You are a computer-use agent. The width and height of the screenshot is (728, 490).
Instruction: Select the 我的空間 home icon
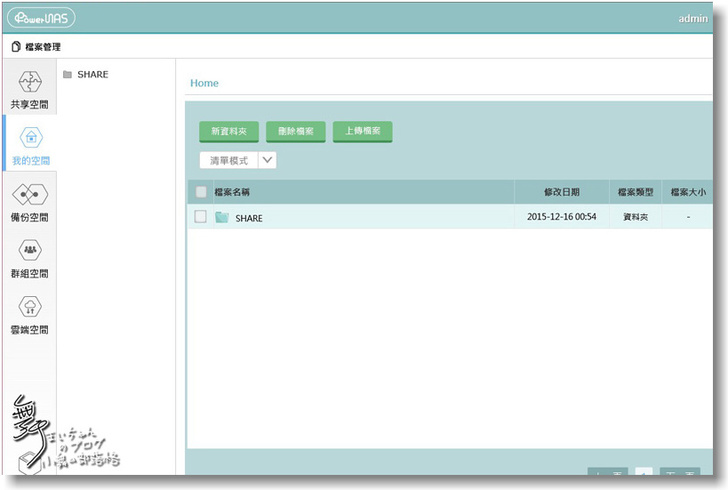(30, 138)
